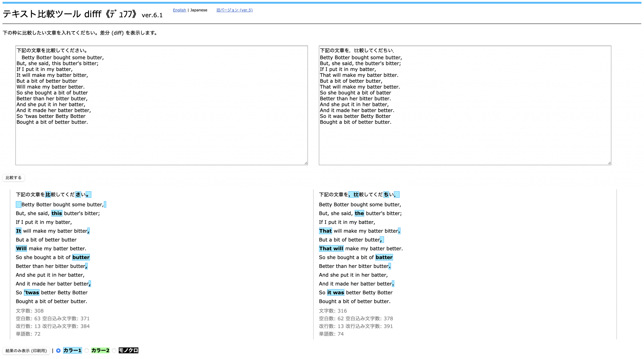Select the カラー2 radio button

[x=87, y=350]
